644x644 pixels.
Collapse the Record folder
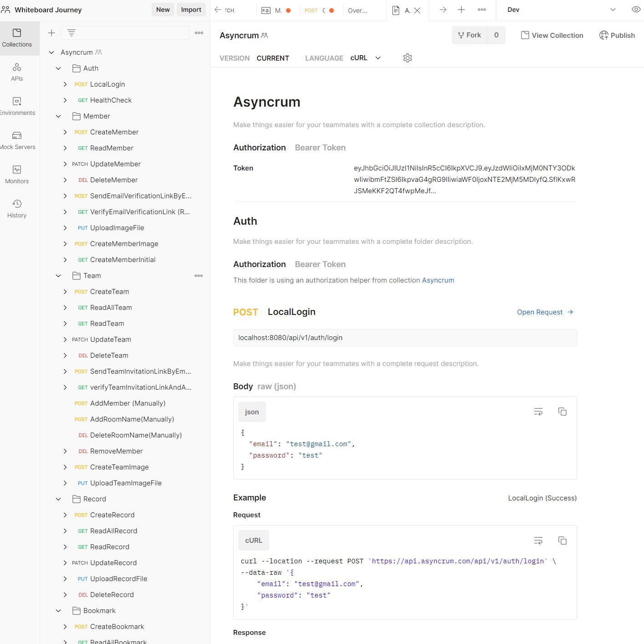(58, 499)
